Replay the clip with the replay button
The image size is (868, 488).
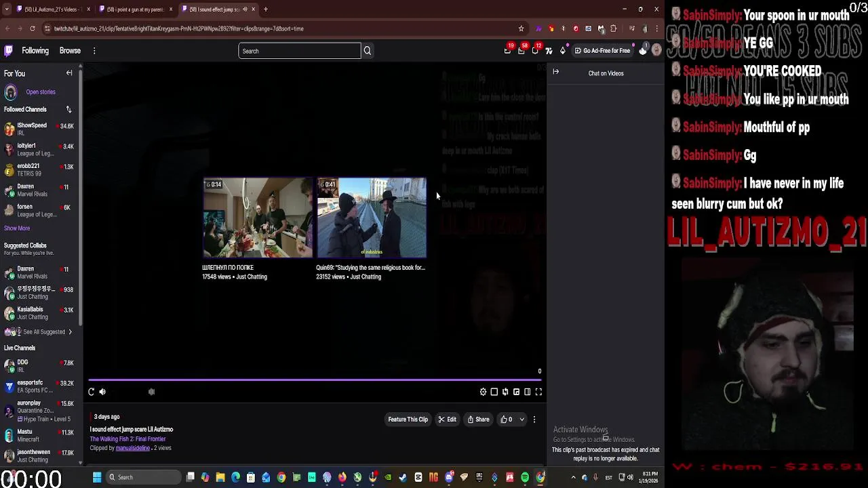[91, 392]
